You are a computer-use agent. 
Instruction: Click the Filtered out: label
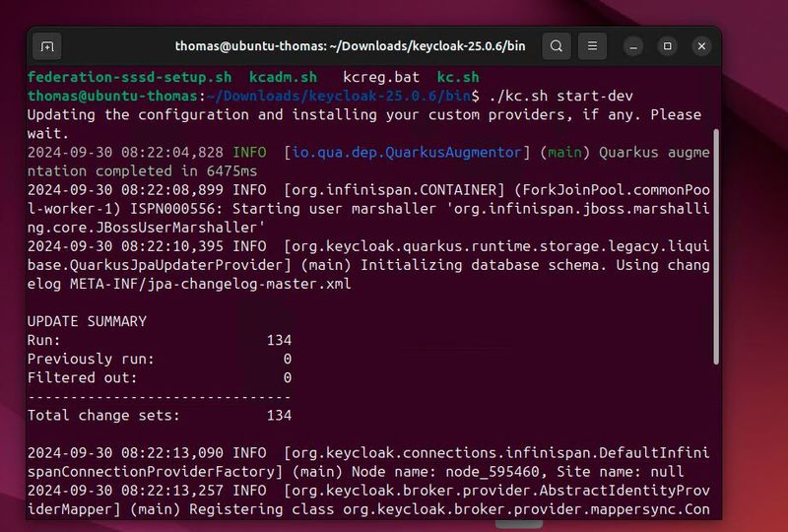point(83,377)
